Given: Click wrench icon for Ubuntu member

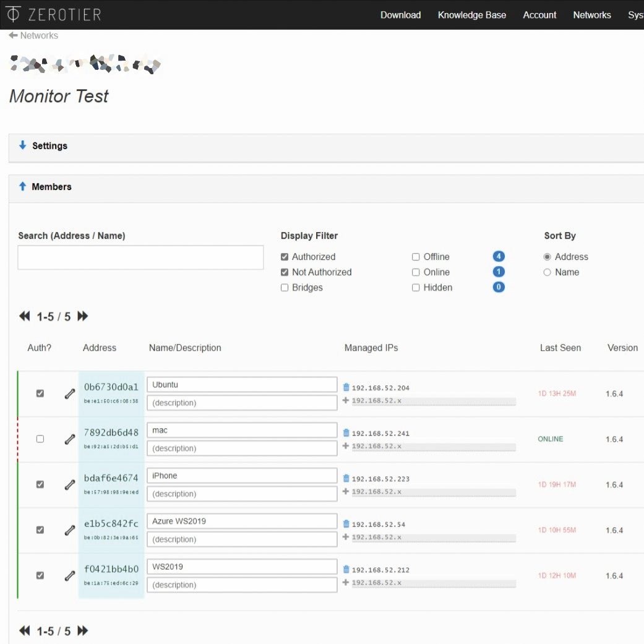Looking at the screenshot, I should point(70,393).
